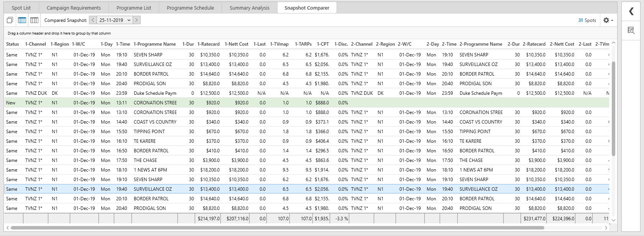Click the 1-TARPs column header
The height and width of the screenshot is (236, 644).
303,44
